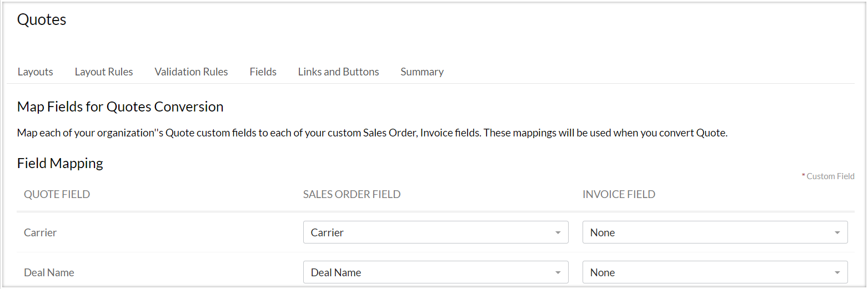868x289 pixels.
Task: Click the arrow on Carrier's Invoice field dropdown
Action: coord(837,233)
